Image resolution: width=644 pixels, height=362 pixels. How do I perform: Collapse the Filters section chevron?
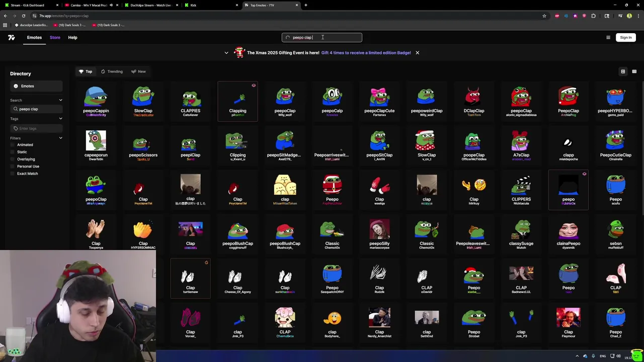pyautogui.click(x=60, y=138)
